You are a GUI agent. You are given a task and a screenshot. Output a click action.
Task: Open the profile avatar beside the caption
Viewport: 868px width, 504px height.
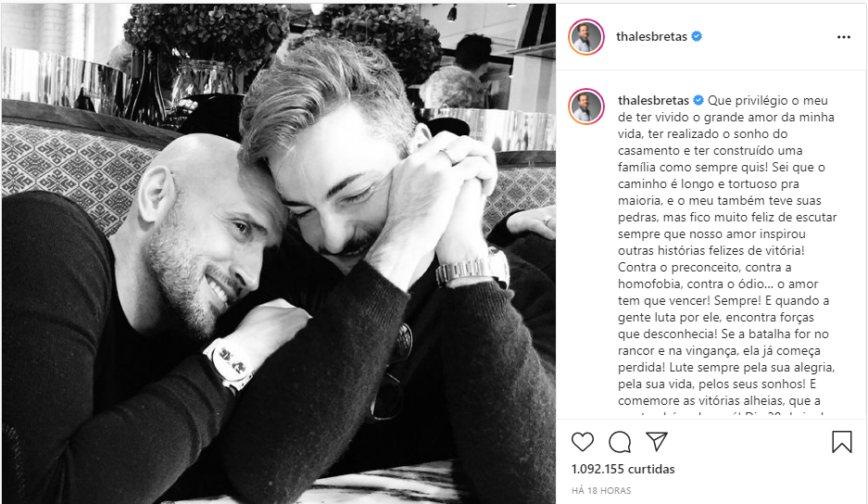point(586,107)
